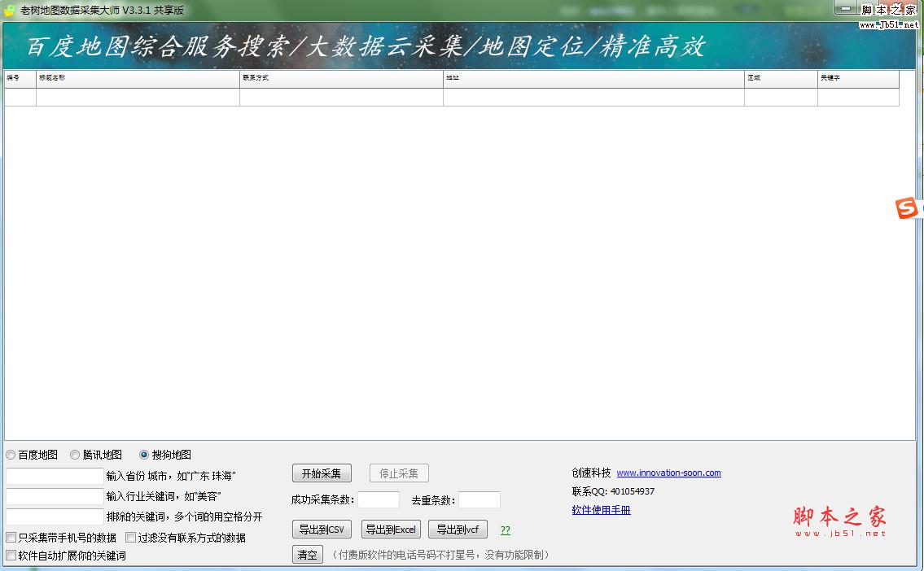The width and height of the screenshot is (924, 571).
Task: Sort by the 联系方式 column header
Action: click(x=341, y=79)
